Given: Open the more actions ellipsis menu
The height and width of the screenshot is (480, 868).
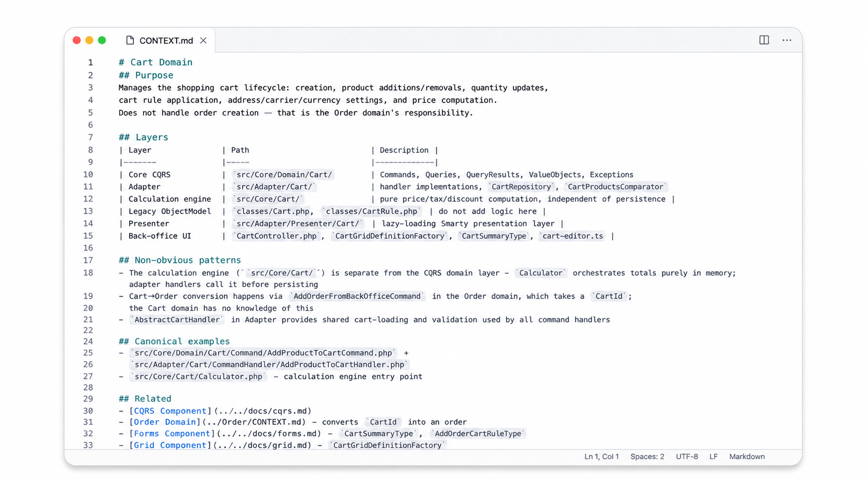Looking at the screenshot, I should (787, 40).
